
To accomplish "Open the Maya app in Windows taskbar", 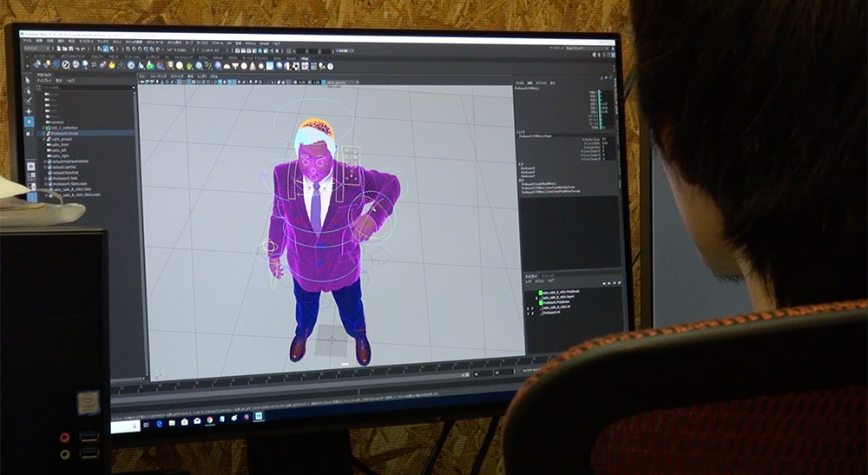I will (259, 417).
